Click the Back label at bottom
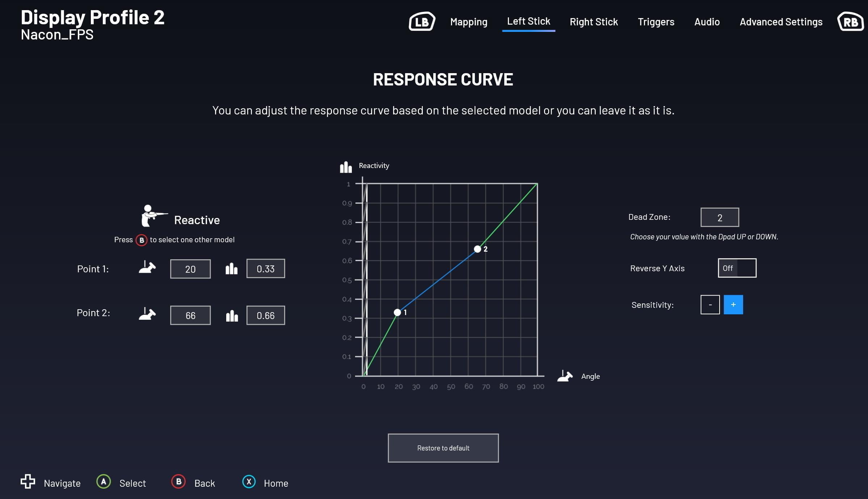 point(205,483)
